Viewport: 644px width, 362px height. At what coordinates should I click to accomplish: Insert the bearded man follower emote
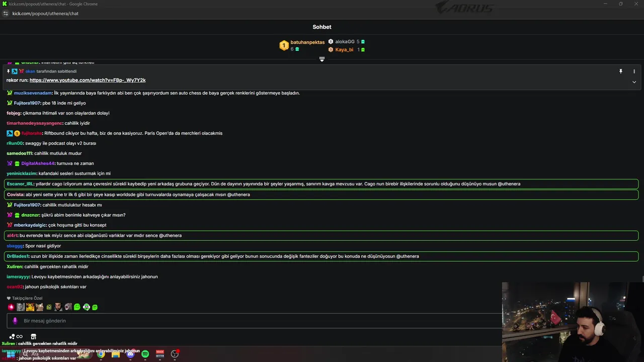[x=58, y=307]
